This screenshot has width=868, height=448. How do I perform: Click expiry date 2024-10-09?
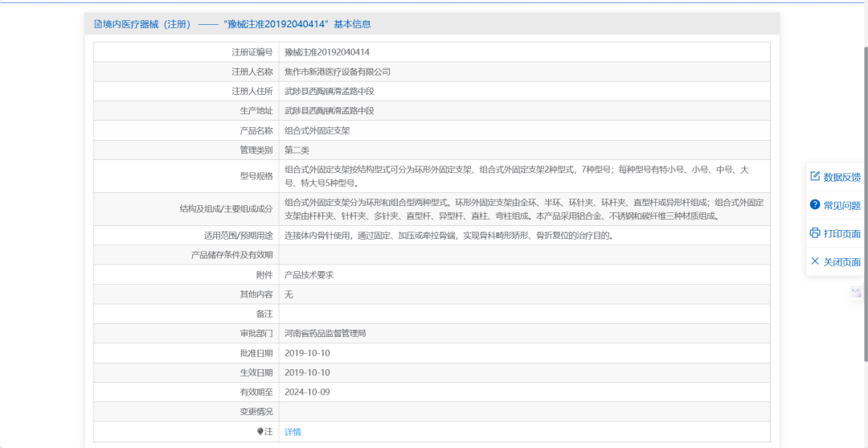pos(307,392)
